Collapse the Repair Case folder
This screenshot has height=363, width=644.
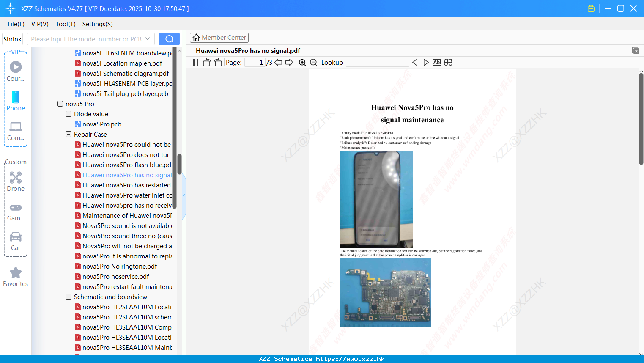pos(69,134)
